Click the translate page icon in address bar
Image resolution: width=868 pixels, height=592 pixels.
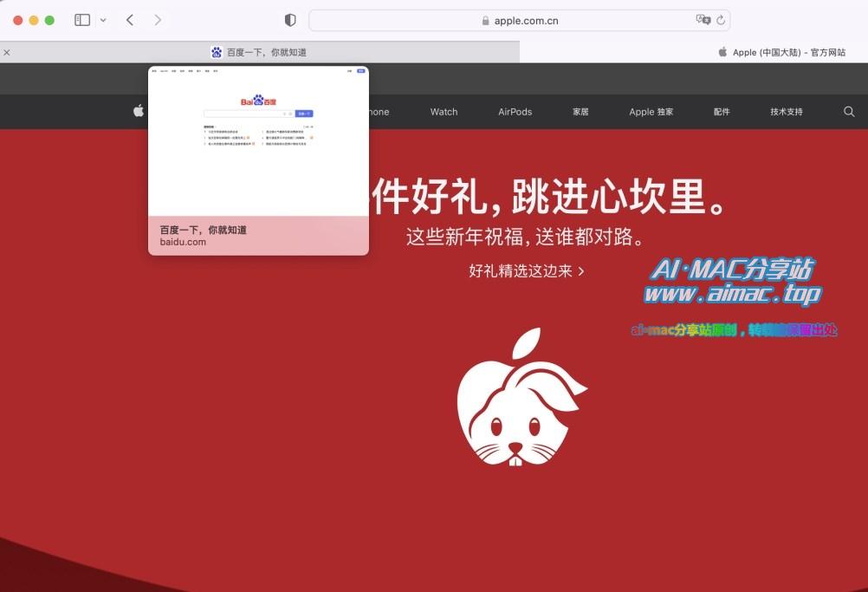click(703, 20)
